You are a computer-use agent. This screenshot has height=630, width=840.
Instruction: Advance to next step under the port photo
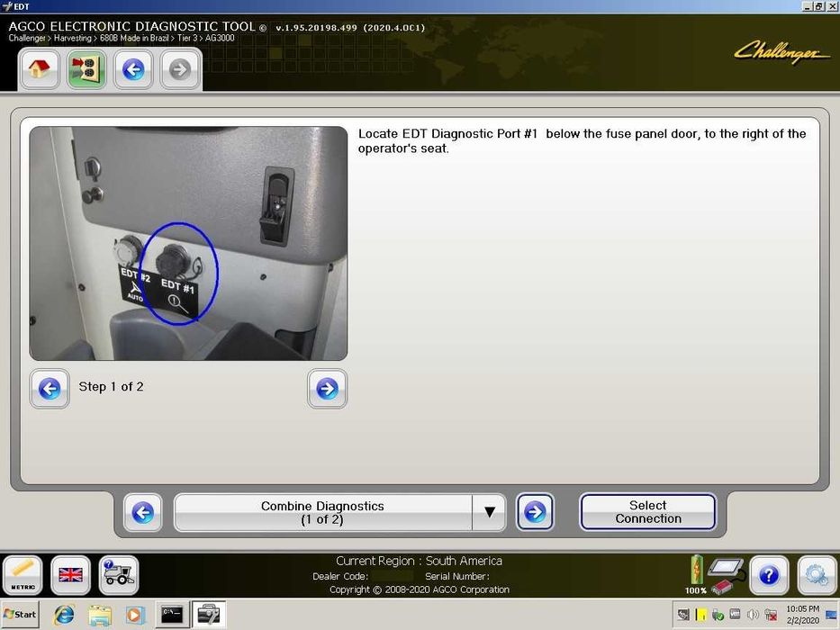coord(328,389)
